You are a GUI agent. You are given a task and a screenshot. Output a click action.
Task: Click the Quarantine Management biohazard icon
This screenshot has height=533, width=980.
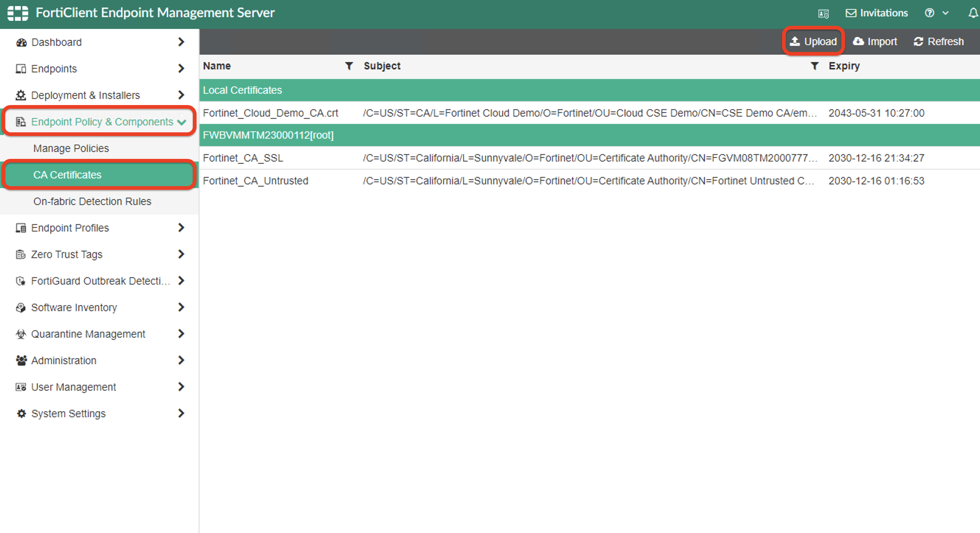(21, 334)
